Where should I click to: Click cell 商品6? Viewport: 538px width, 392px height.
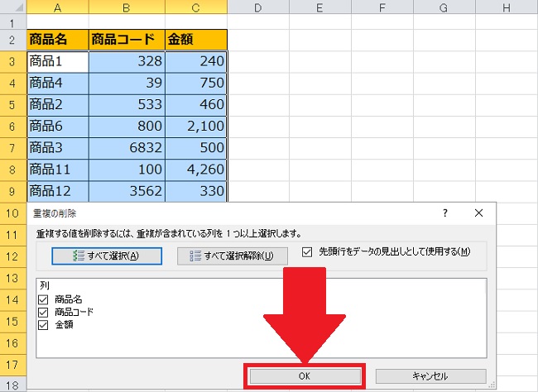click(x=58, y=127)
